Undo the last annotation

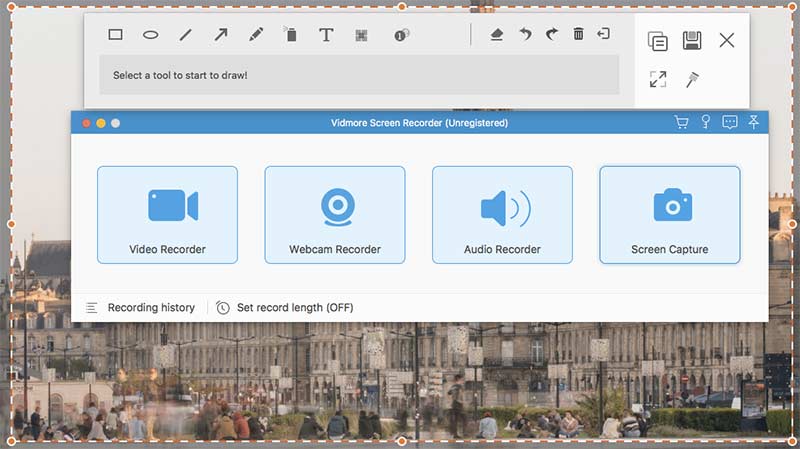(525, 35)
